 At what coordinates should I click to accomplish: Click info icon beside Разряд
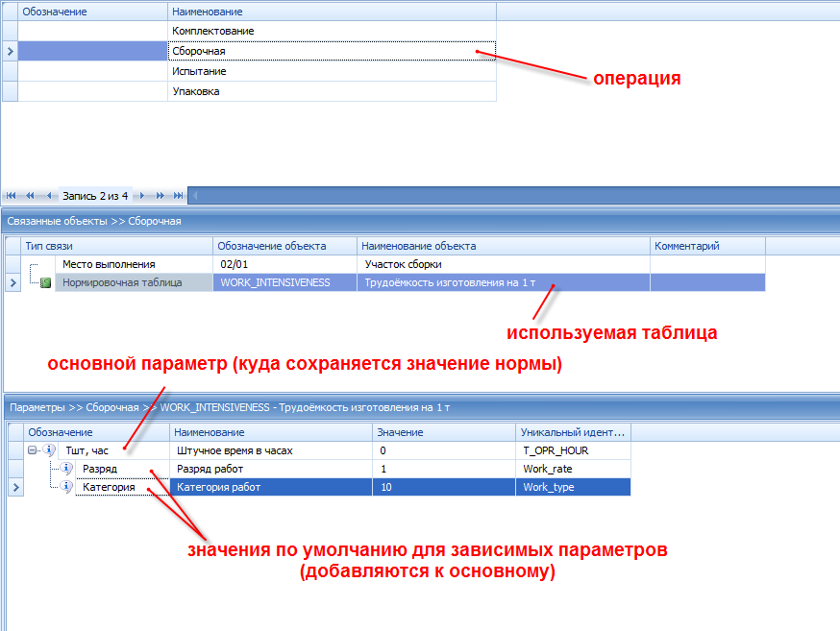pos(66,469)
